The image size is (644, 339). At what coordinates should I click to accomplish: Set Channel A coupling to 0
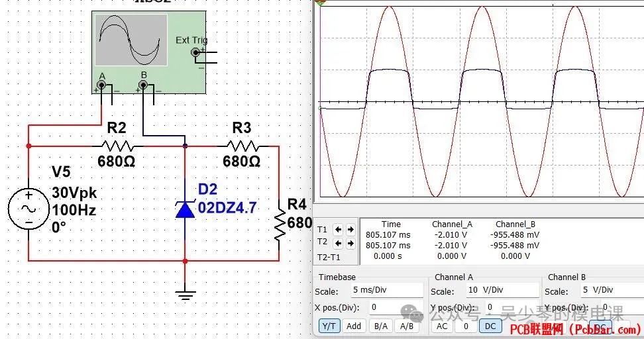[x=466, y=326]
